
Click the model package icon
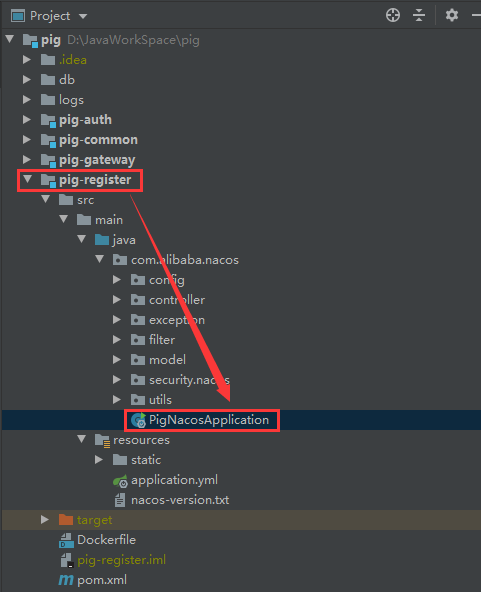click(138, 360)
